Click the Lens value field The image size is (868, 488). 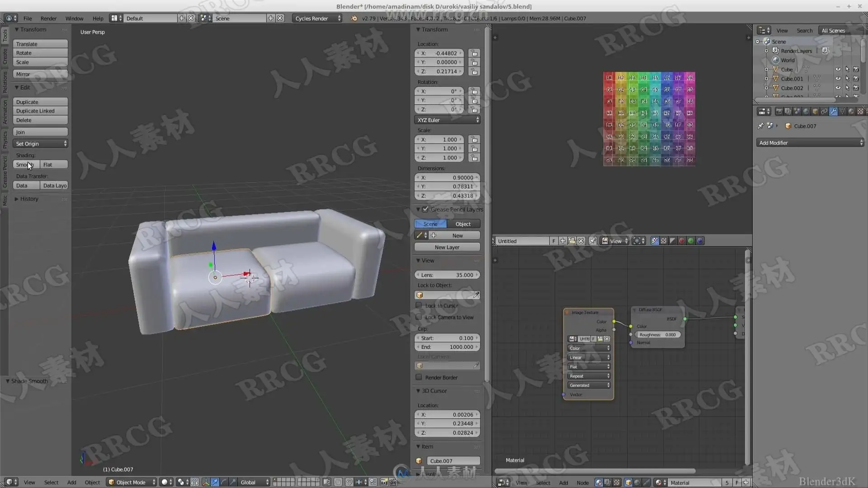(447, 275)
